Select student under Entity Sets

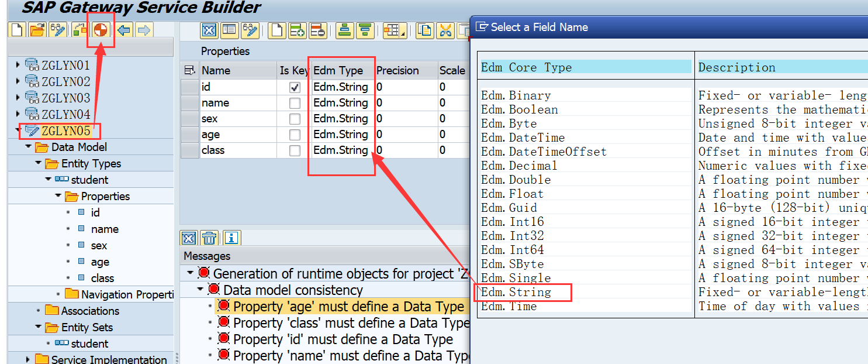pyautogui.click(x=89, y=344)
